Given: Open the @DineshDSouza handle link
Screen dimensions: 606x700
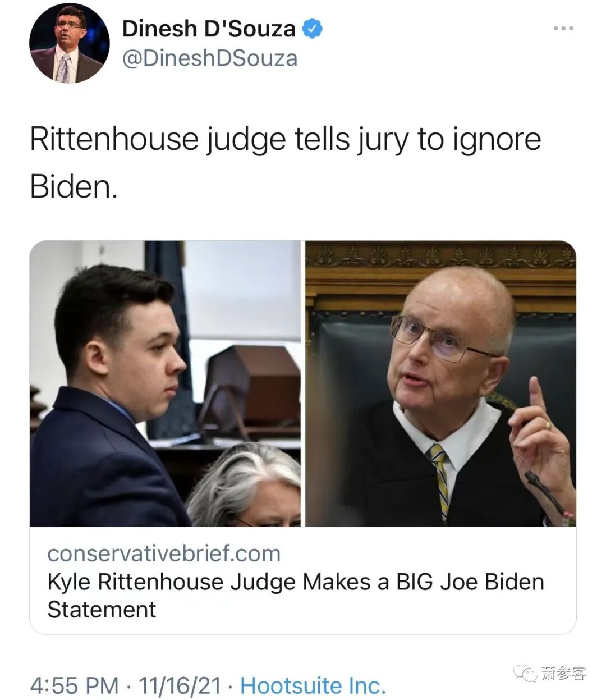Looking at the screenshot, I should (209, 58).
